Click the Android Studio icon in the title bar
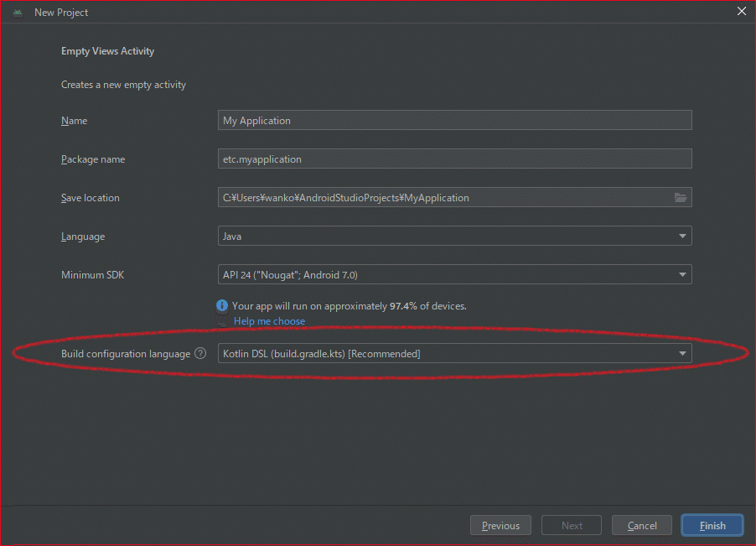This screenshot has width=756, height=546. point(16,12)
